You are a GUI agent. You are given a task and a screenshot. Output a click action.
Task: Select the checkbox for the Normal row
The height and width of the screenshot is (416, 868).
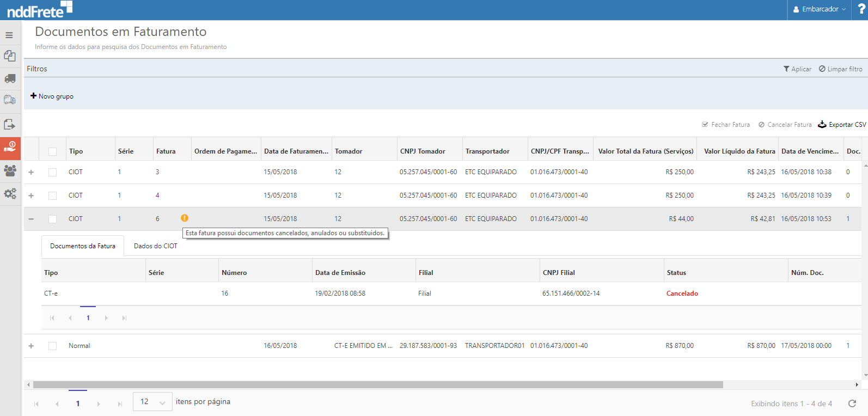coord(53,346)
